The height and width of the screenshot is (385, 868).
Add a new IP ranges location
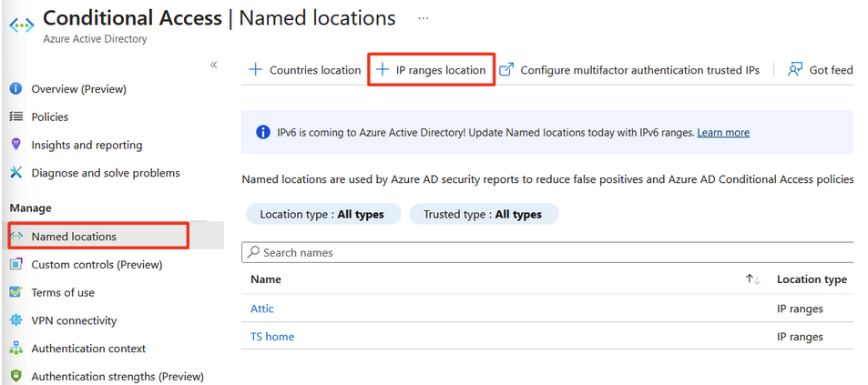pos(431,70)
